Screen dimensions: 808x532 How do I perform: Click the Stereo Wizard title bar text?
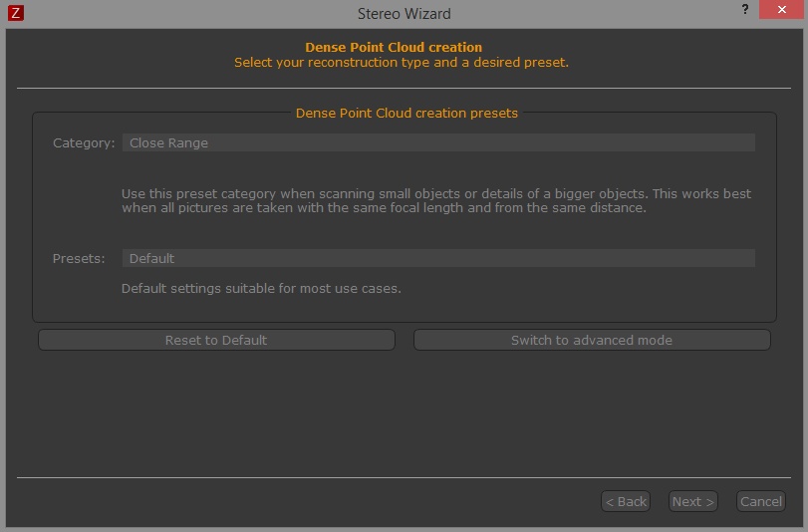point(404,13)
